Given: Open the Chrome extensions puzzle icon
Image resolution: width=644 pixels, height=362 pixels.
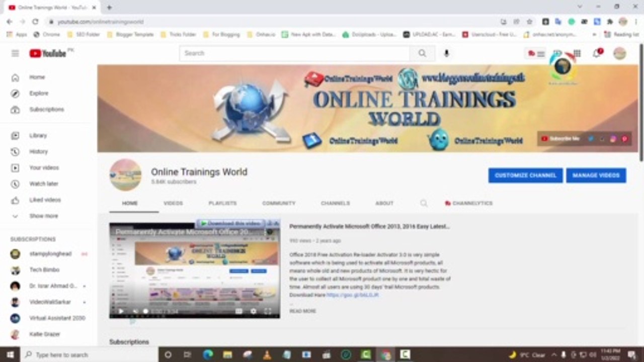Looking at the screenshot, I should tap(610, 22).
